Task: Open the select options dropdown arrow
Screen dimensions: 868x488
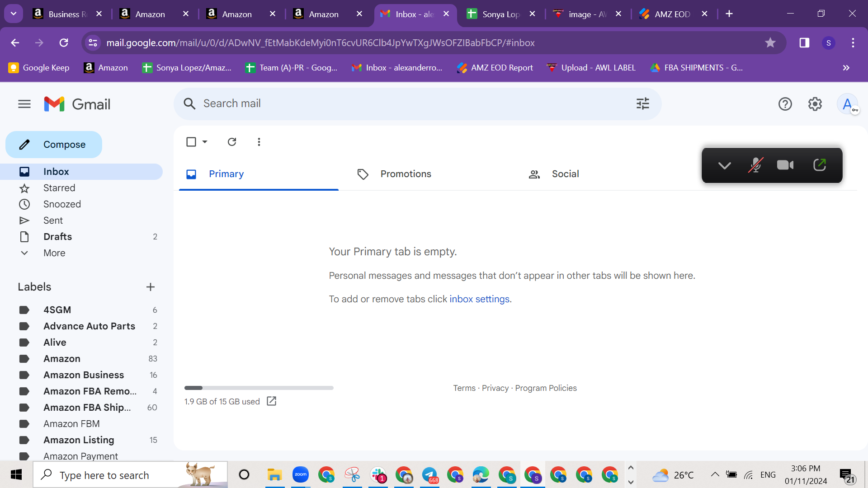Action: coord(205,142)
